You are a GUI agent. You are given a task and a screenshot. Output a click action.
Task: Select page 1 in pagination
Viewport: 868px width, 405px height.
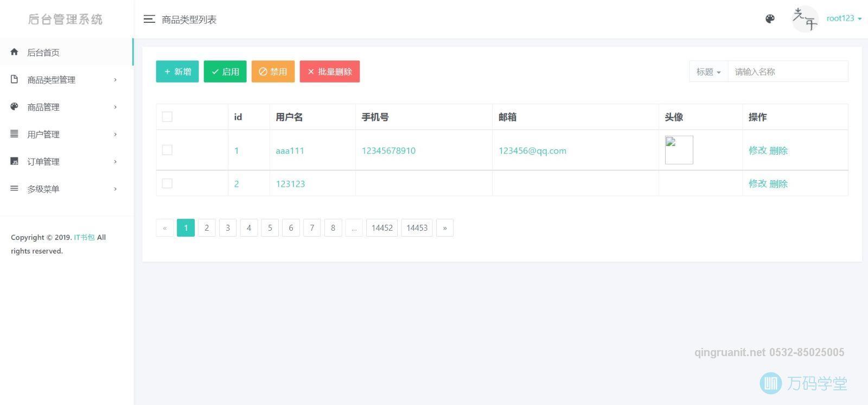pos(186,228)
